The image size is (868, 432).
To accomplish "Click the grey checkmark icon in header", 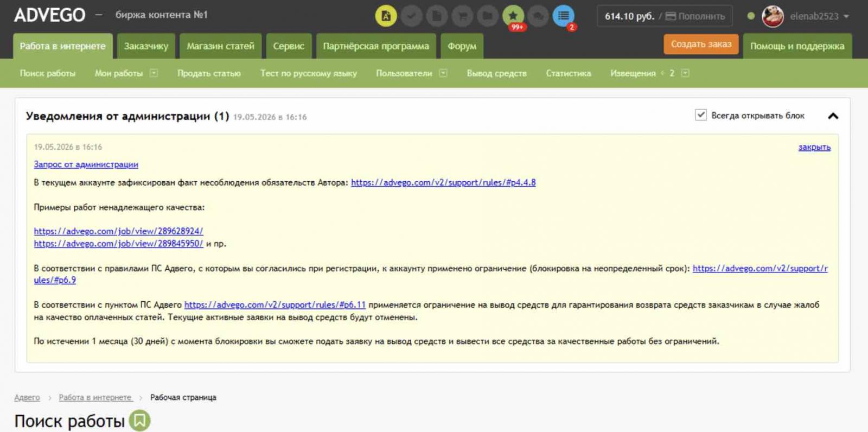I will 411,16.
